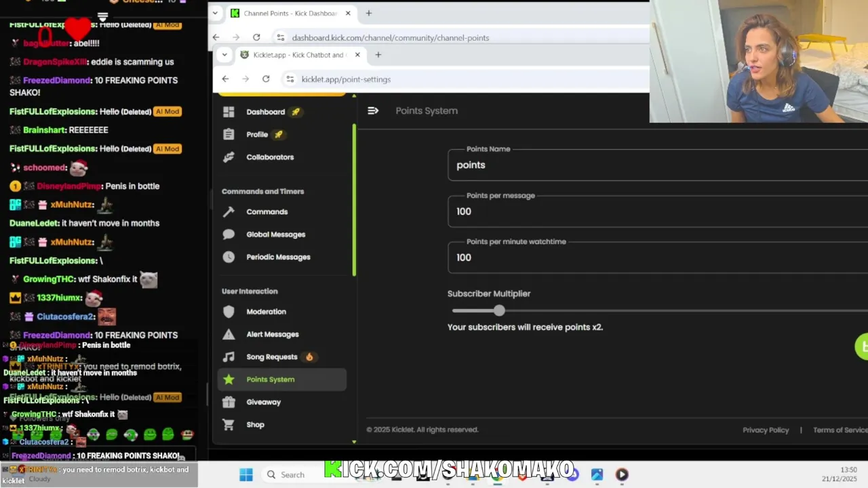Reload the kicklet.app page
The width and height of the screenshot is (868, 488).
coord(266,79)
